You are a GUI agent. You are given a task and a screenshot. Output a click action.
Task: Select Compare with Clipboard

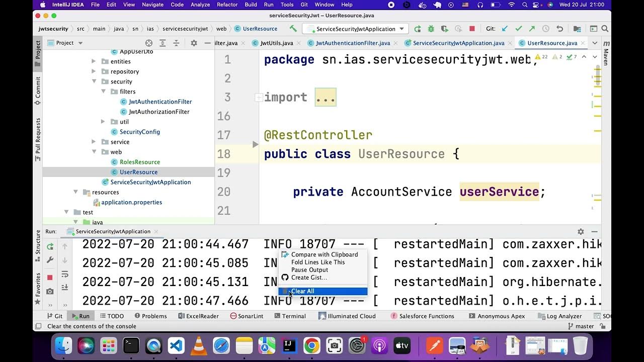(323, 254)
